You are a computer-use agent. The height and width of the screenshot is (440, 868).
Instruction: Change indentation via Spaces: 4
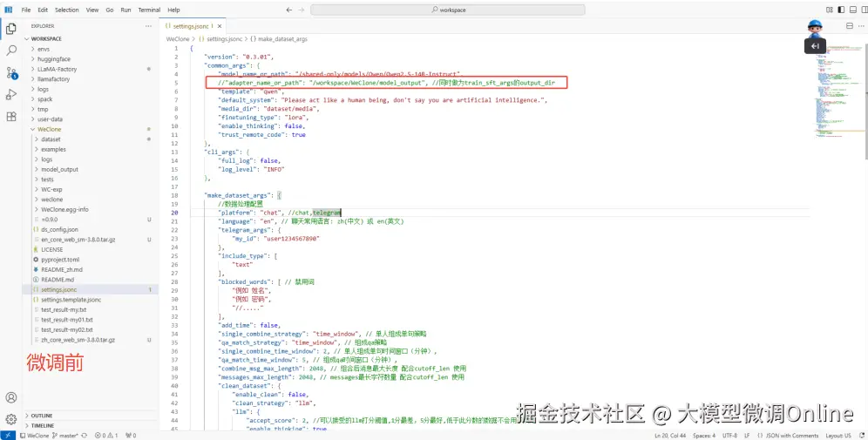tap(704, 436)
